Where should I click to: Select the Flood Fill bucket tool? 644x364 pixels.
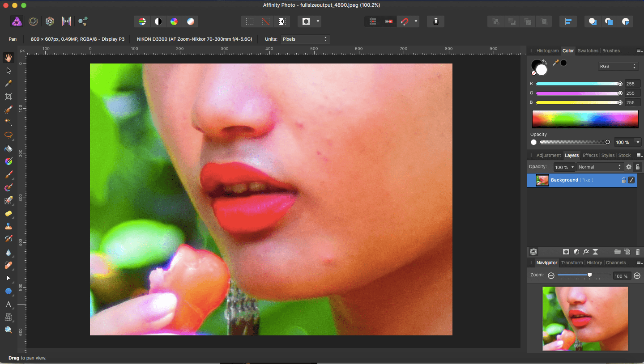click(x=8, y=148)
